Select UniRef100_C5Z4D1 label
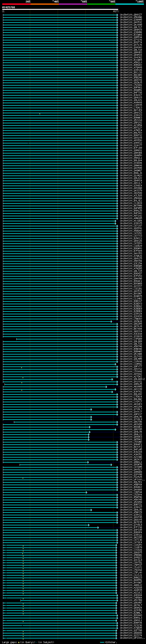 (131, 85)
